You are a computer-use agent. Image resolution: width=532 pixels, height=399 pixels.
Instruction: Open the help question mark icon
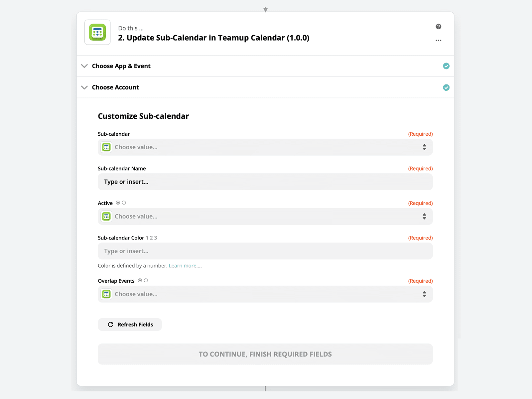(438, 27)
